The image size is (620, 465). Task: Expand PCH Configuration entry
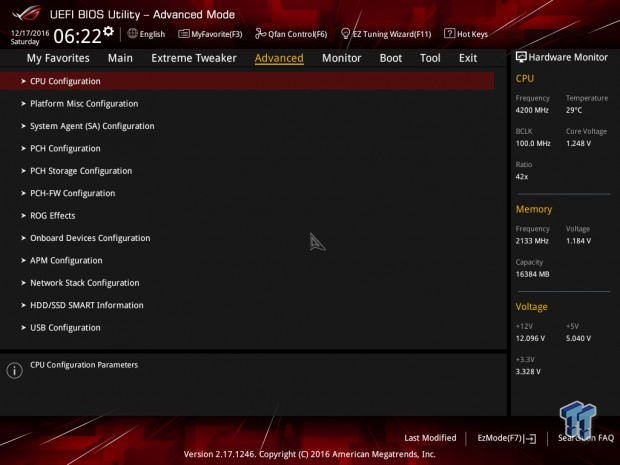click(65, 149)
